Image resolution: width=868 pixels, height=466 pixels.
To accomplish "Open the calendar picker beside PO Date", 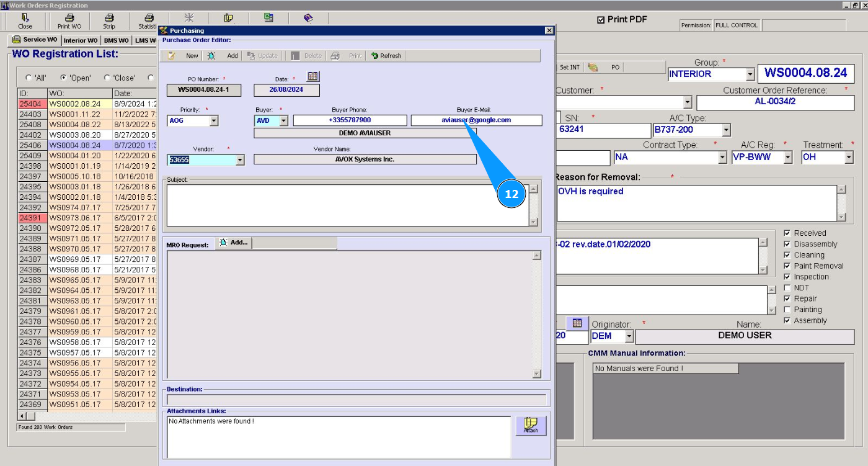I will [313, 76].
